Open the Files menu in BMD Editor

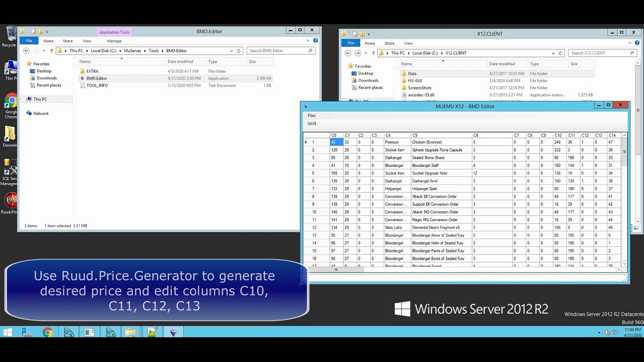pyautogui.click(x=312, y=116)
